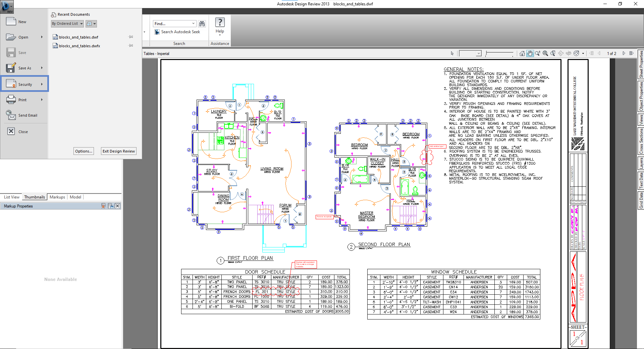Pin blocks_and_tables.dwfx in recent list
This screenshot has height=349, width=644.
[131, 46]
